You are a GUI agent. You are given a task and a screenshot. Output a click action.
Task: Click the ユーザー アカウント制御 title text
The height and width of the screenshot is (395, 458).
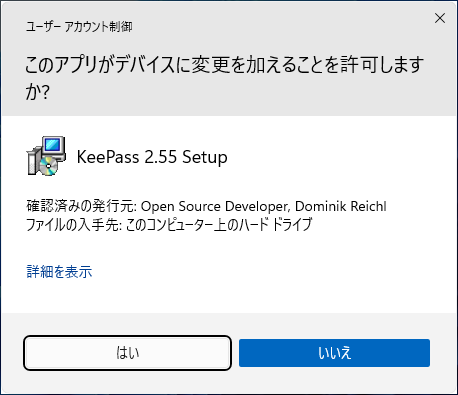pos(79,27)
